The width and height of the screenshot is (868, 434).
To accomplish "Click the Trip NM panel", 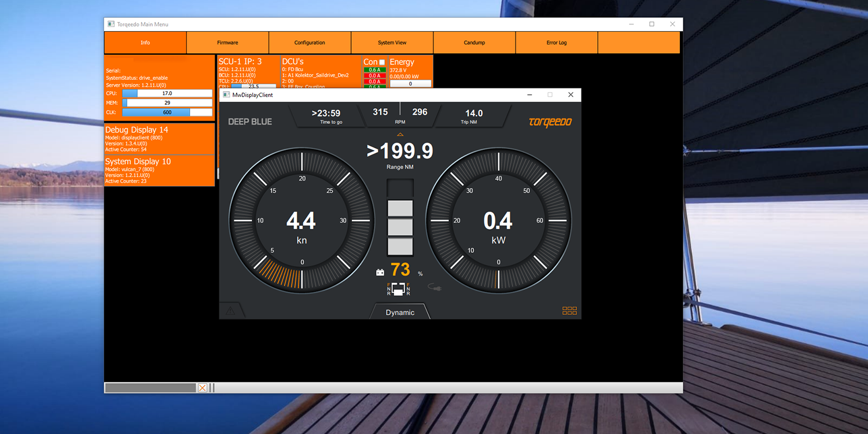I will (474, 116).
